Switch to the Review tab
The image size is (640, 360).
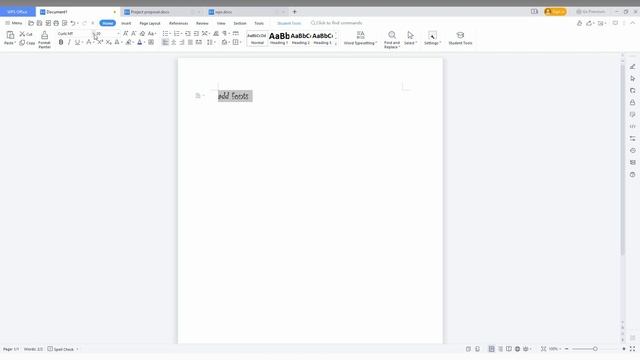[x=202, y=23]
